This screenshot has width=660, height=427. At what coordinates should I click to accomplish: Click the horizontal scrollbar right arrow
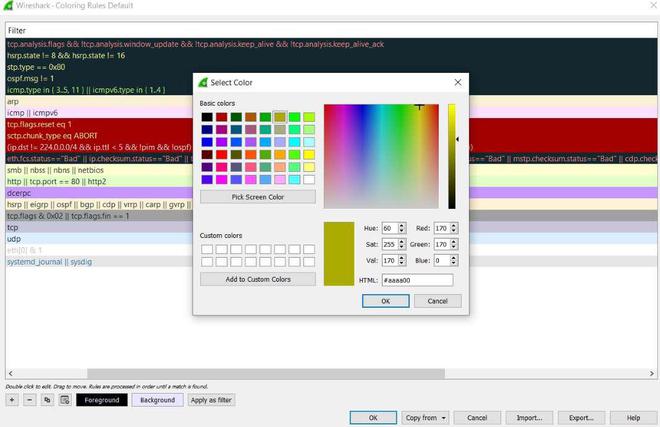652,374
